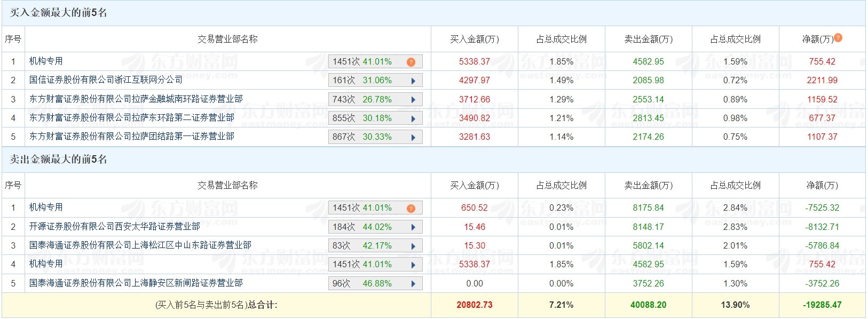Open 国泰海通证券上海静安区新闸路营业部 link

(x=136, y=283)
